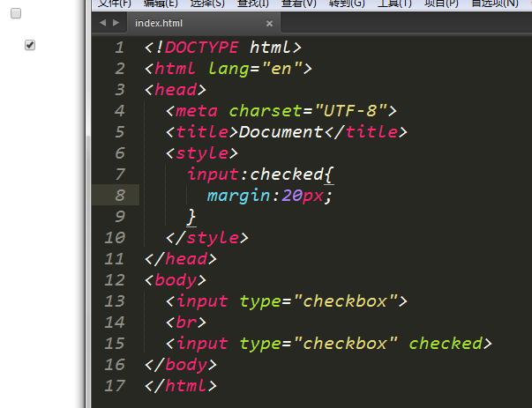532x408 pixels.
Task: Close the index.html tab
Action: pyautogui.click(x=269, y=24)
